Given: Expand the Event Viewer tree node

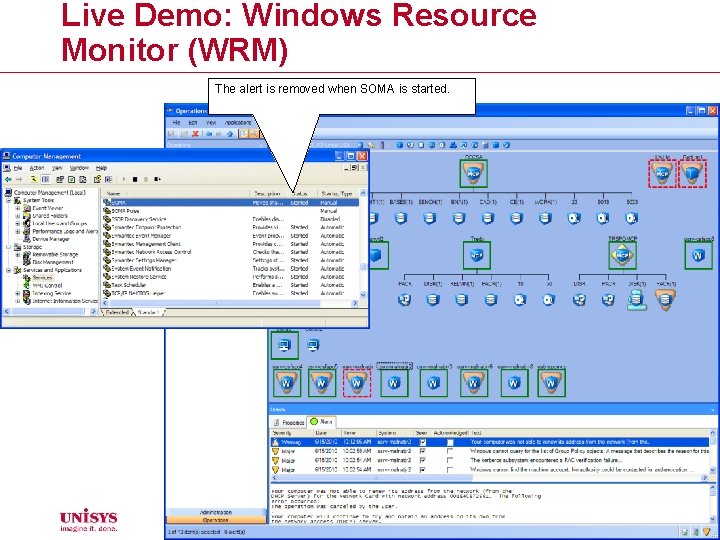Looking at the screenshot, I should [17, 208].
